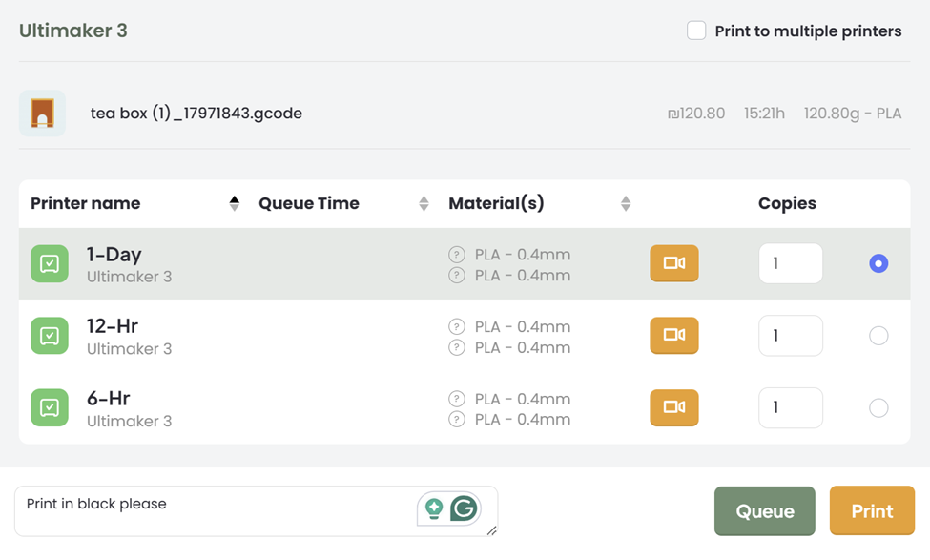Sort by Printer name column arrows
The image size is (930, 560).
[235, 203]
